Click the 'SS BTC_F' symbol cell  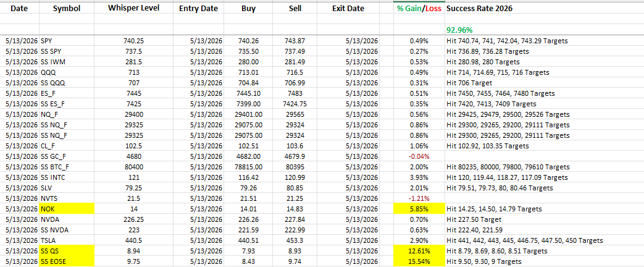pyautogui.click(x=67, y=167)
